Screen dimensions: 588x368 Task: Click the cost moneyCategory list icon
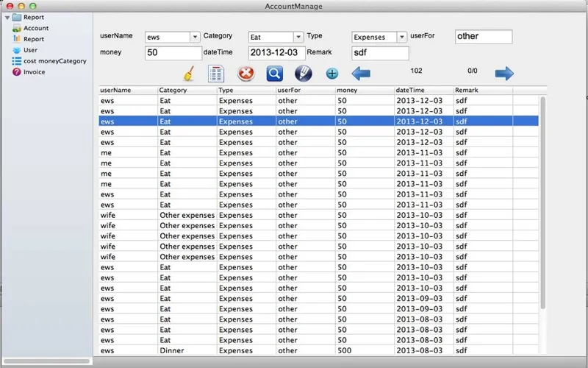tap(16, 61)
